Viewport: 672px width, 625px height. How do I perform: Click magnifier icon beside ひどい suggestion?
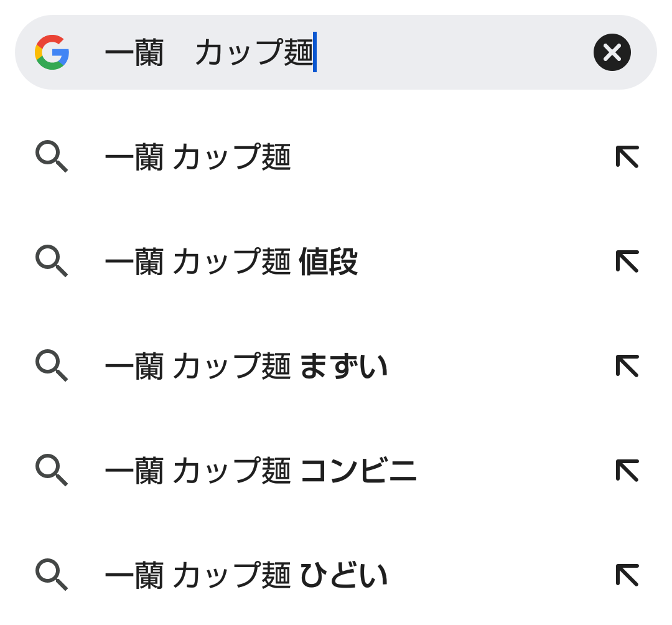(51, 575)
